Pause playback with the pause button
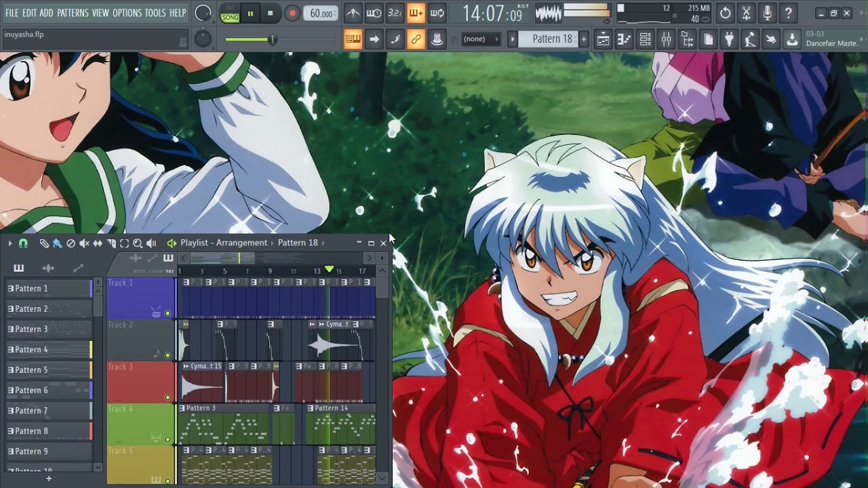Screen dimensions: 868x488 [250, 14]
